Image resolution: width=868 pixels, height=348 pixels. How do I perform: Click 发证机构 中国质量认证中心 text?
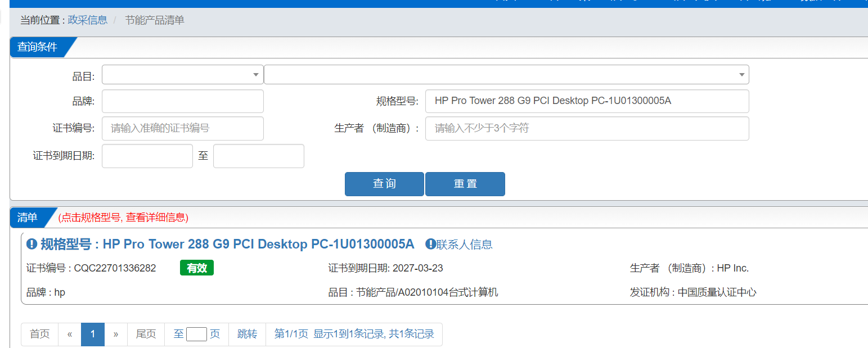(x=693, y=292)
